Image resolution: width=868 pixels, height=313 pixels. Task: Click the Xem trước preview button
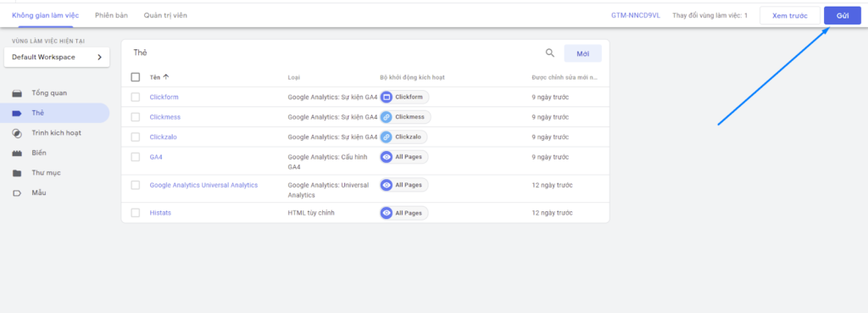790,15
